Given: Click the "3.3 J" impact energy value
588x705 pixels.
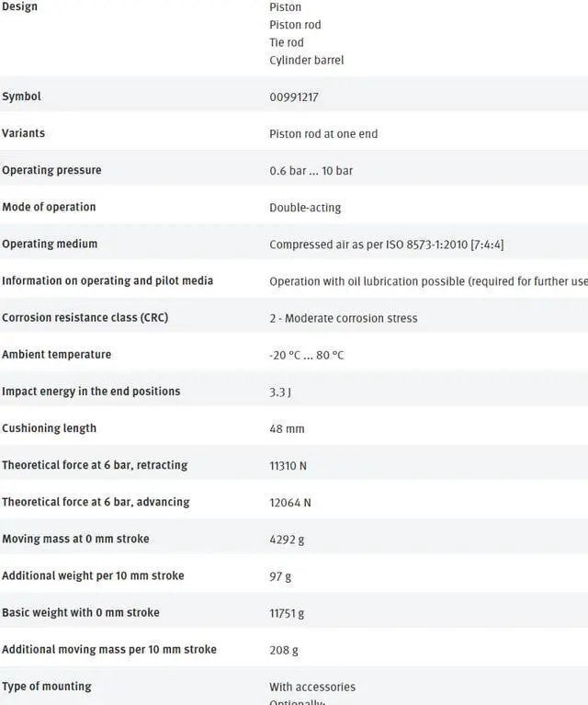Looking at the screenshot, I should pyautogui.click(x=282, y=392).
